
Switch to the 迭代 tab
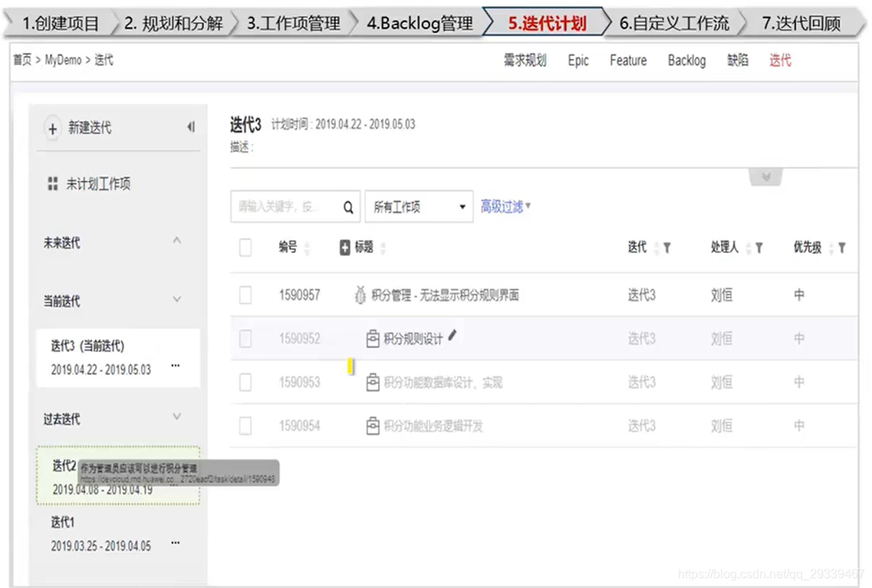point(780,60)
